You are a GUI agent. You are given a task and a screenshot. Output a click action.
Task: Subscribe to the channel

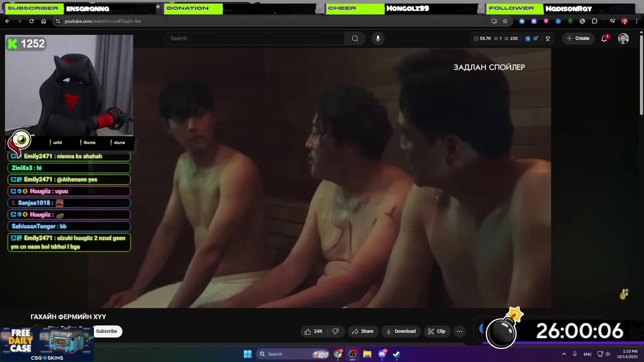[106, 331]
